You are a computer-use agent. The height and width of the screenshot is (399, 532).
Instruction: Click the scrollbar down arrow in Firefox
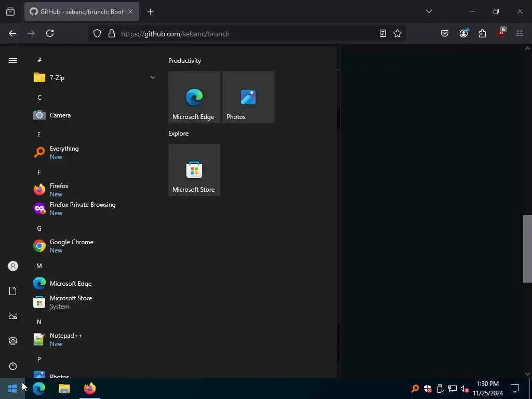[x=527, y=374]
